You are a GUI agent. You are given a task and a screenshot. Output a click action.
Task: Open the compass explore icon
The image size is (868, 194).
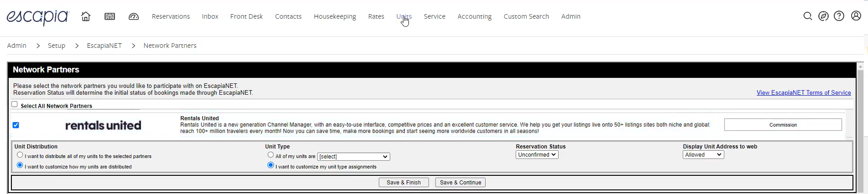click(823, 16)
